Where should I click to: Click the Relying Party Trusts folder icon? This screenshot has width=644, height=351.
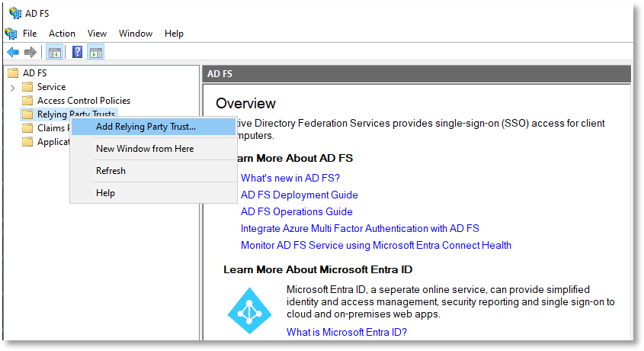coord(27,114)
